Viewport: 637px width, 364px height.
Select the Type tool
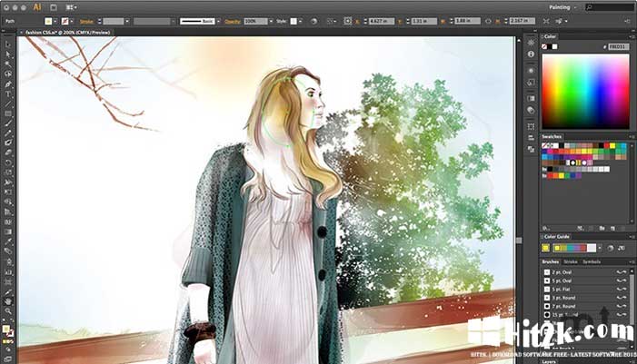pos(7,93)
